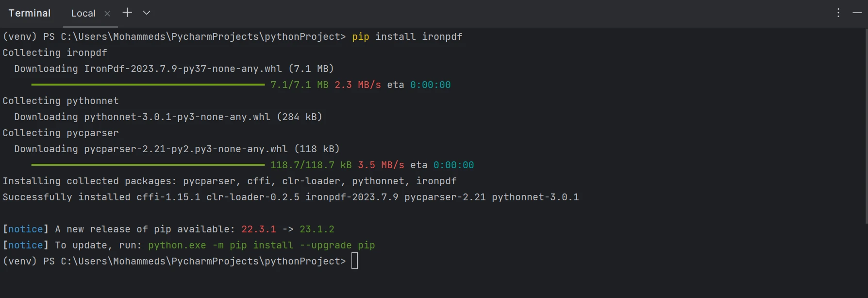Click the eta time after 3.5 MB/s

[454, 165]
